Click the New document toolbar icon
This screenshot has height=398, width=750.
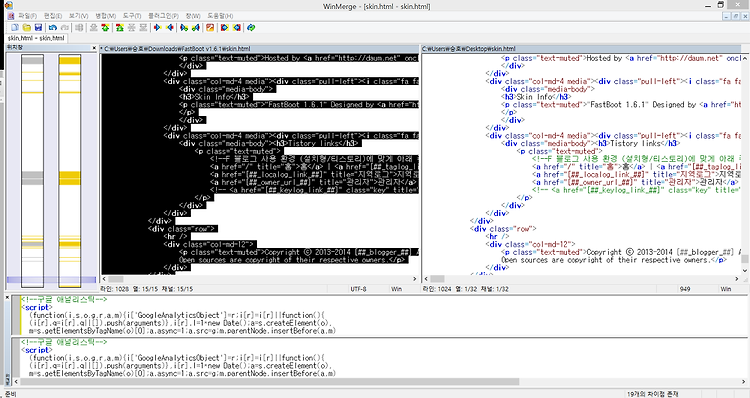(15, 28)
